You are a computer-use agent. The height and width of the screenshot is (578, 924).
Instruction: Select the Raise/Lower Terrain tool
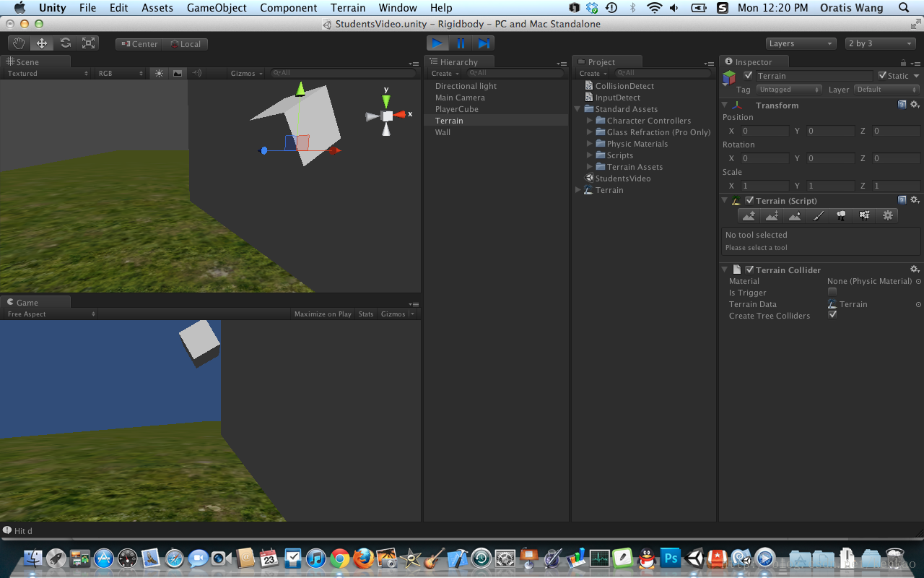749,215
